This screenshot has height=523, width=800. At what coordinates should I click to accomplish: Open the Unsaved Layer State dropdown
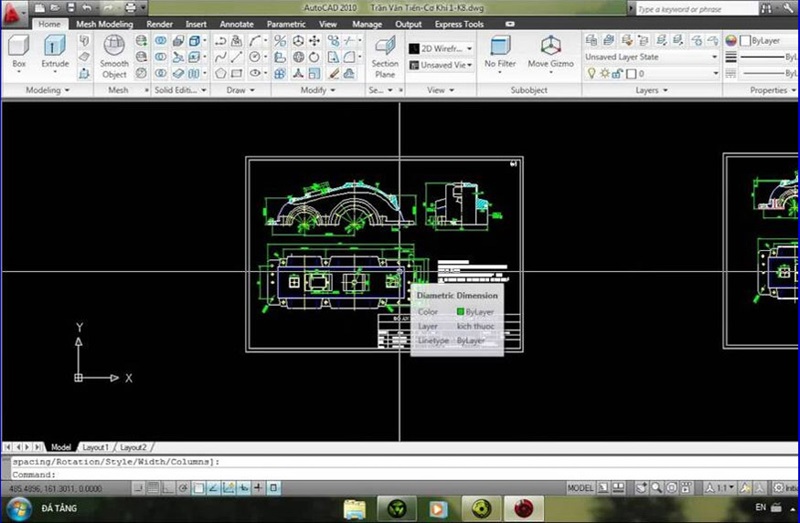click(652, 57)
